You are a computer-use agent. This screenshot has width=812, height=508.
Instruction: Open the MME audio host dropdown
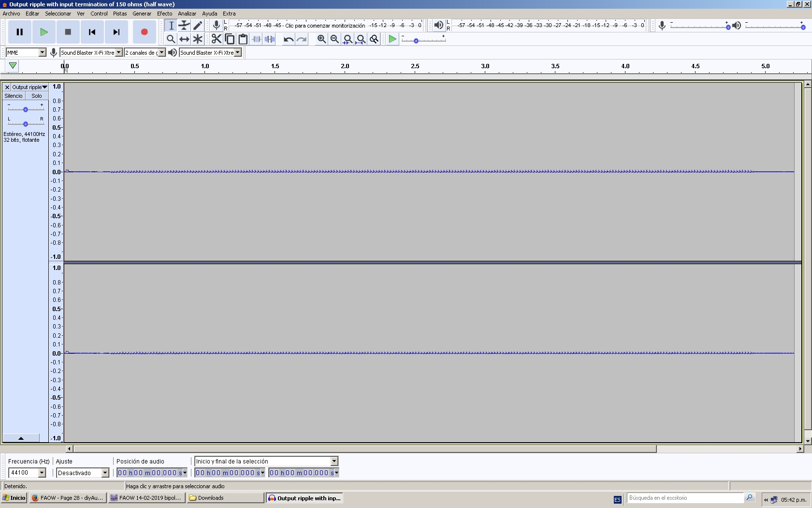click(x=26, y=52)
